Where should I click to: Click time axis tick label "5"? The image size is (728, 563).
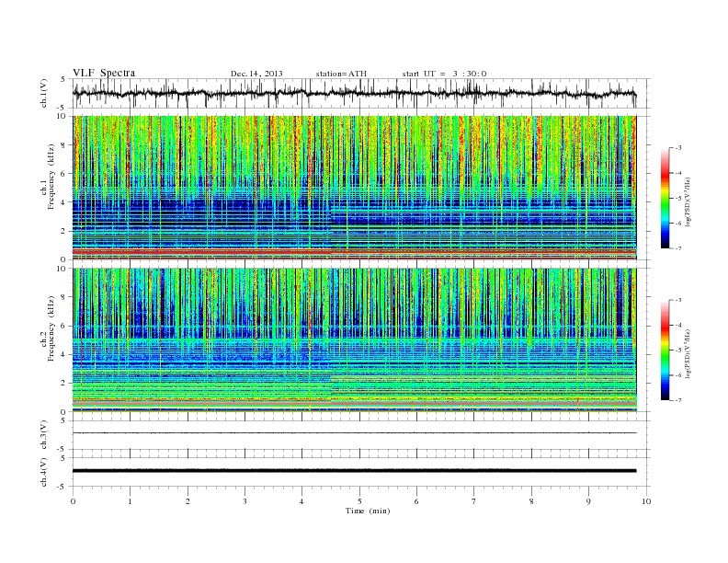(x=359, y=501)
